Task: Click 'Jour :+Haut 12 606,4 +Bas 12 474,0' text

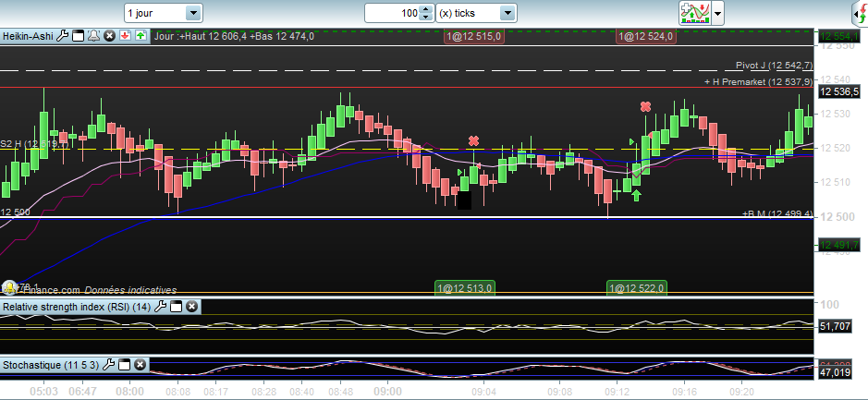Action: click(x=234, y=37)
